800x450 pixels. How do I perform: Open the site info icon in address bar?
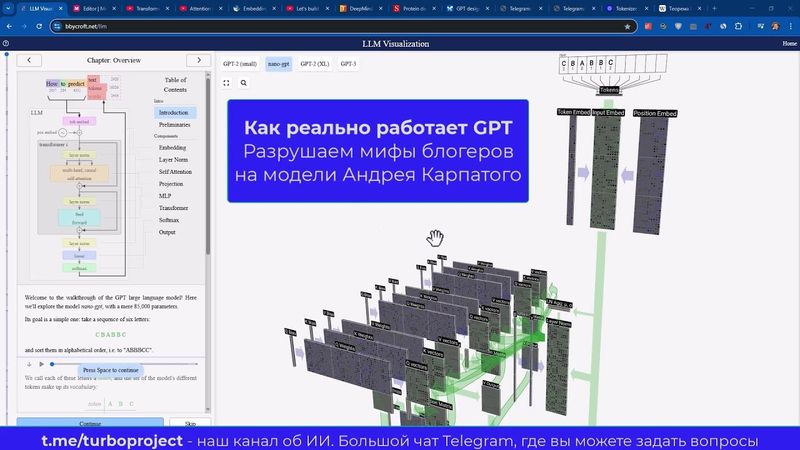pos(57,26)
